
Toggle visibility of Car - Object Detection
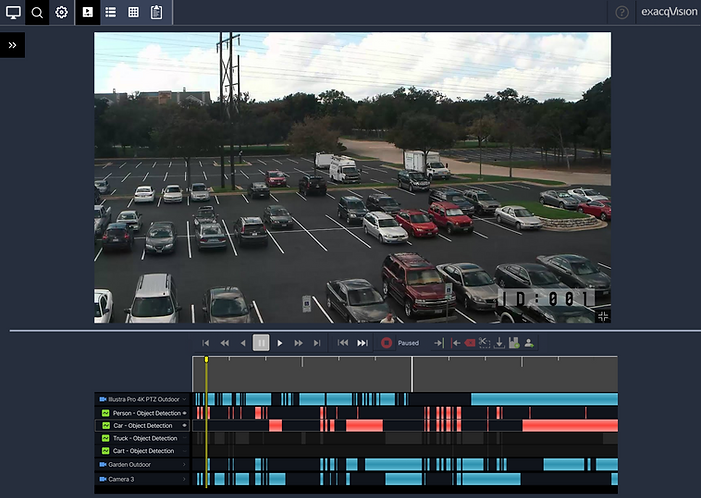pos(184,426)
